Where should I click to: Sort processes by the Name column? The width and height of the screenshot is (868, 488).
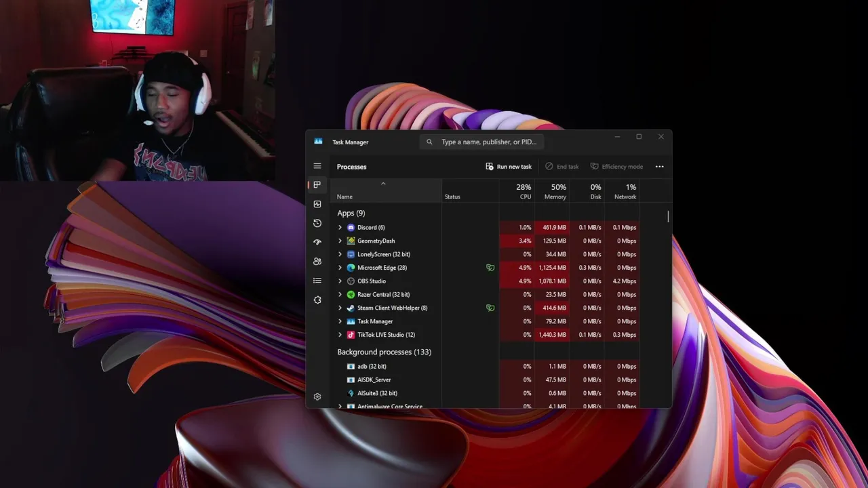point(386,190)
